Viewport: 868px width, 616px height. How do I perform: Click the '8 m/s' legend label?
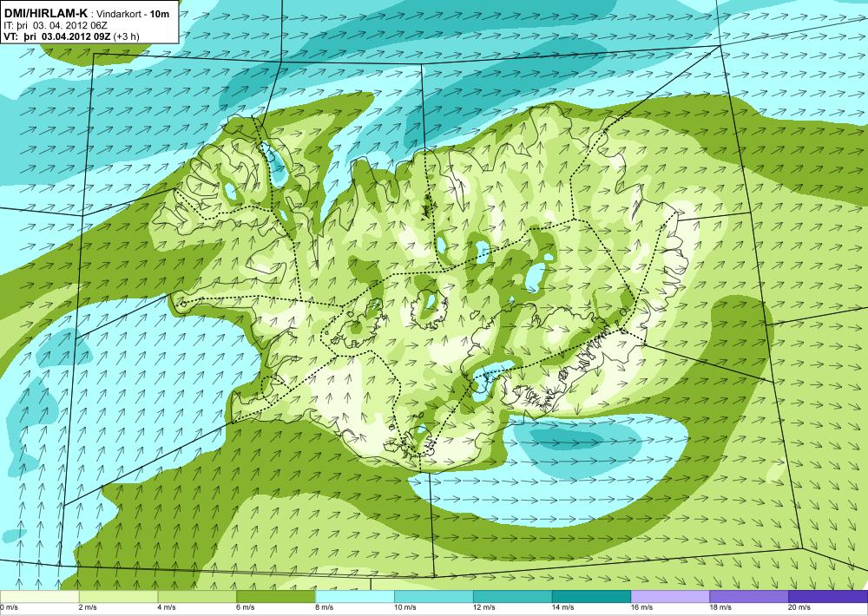pos(325,607)
